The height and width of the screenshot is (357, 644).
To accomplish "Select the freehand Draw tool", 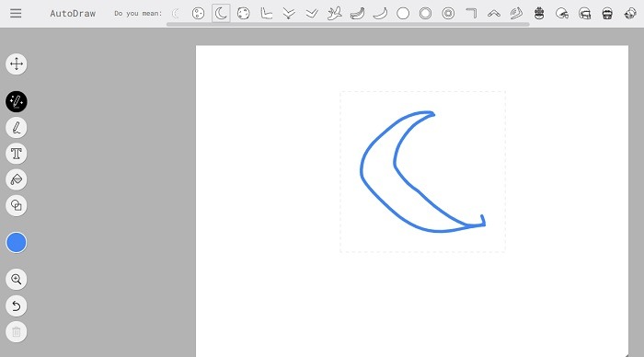I will click(17, 128).
